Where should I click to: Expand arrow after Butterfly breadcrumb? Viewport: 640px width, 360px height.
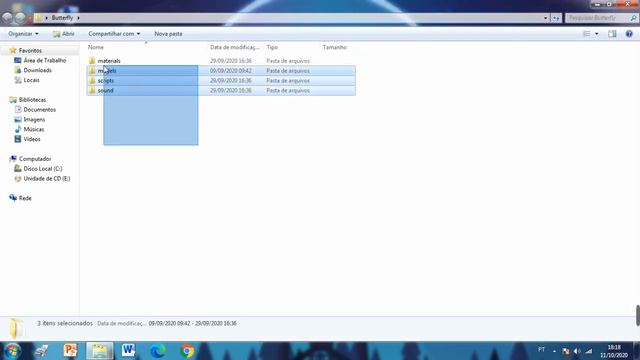[x=78, y=18]
